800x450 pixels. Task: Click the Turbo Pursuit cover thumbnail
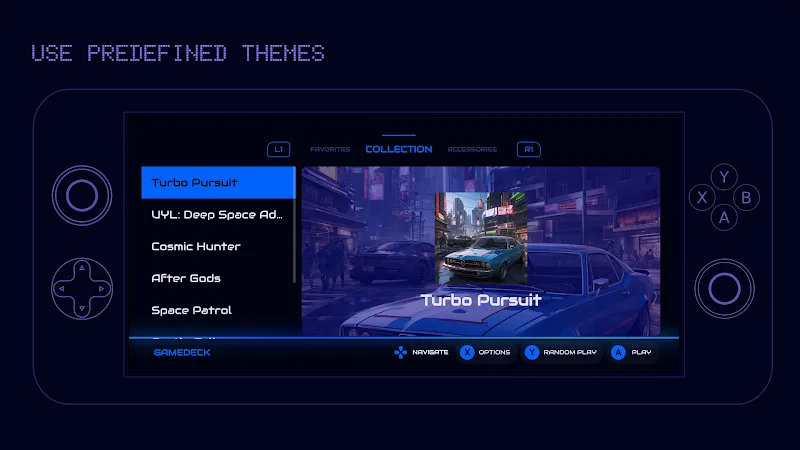(x=481, y=236)
